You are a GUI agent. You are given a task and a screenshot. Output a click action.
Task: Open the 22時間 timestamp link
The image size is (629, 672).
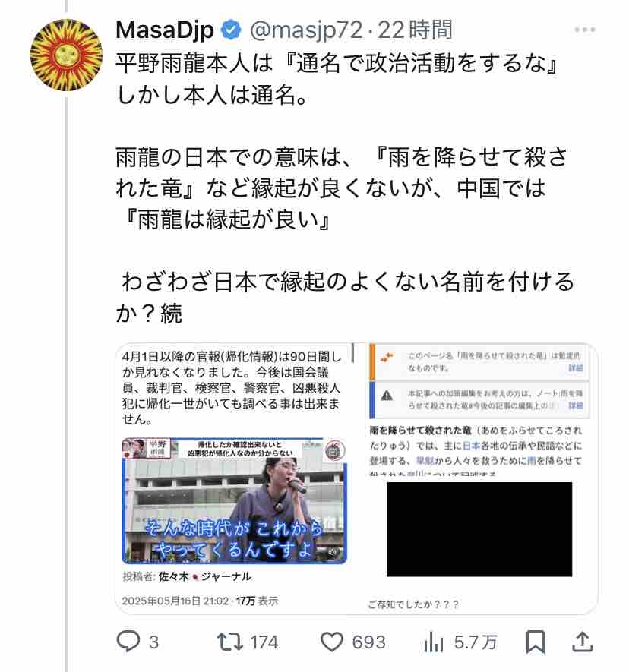point(415,30)
